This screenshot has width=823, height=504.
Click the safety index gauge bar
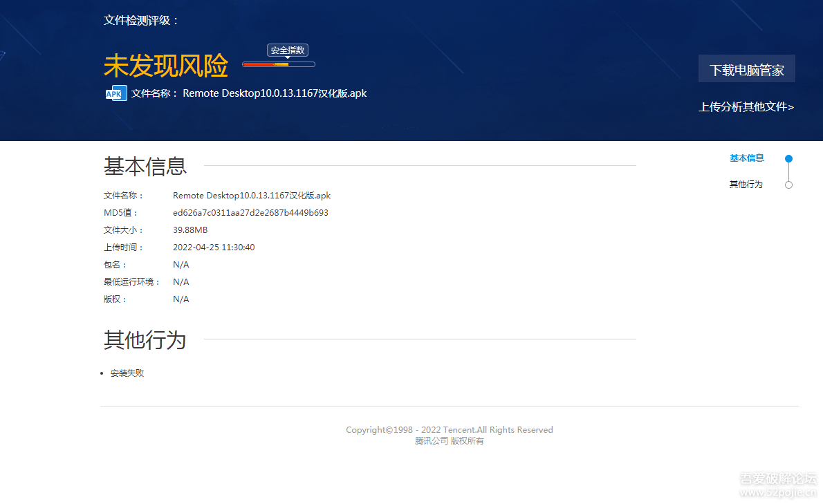click(x=278, y=64)
